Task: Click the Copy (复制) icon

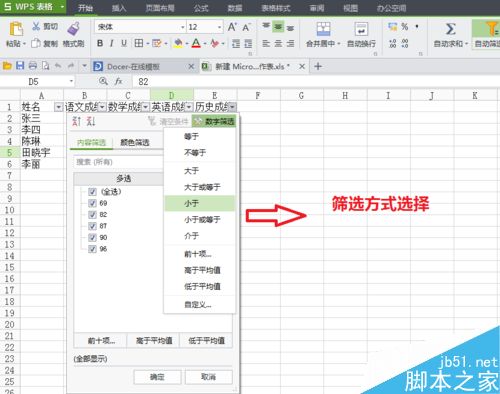Action: [36, 43]
